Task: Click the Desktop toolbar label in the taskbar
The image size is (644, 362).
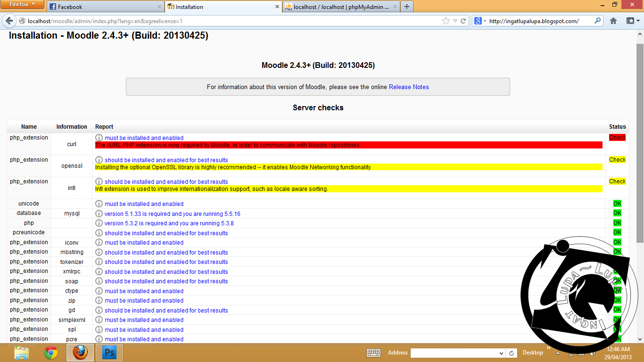Action: (533, 353)
